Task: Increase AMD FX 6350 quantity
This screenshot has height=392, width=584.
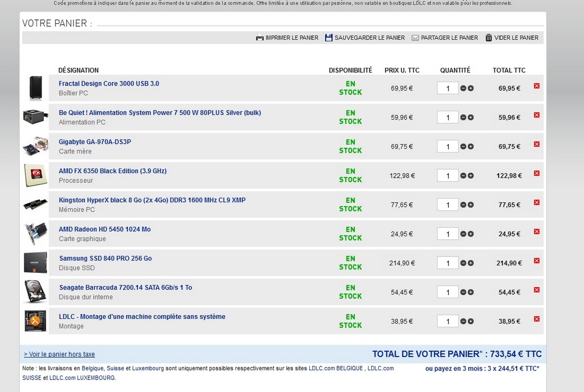Action: [x=471, y=175]
